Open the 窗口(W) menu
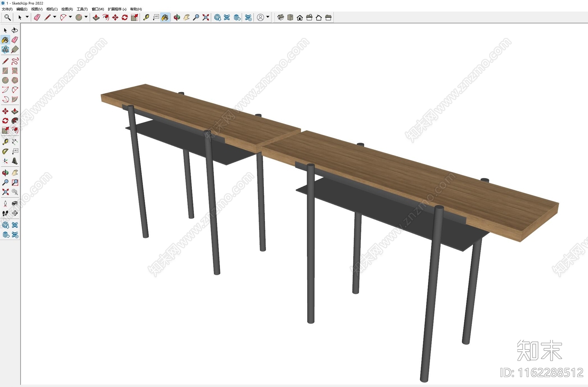This screenshot has width=588, height=387. [98, 9]
